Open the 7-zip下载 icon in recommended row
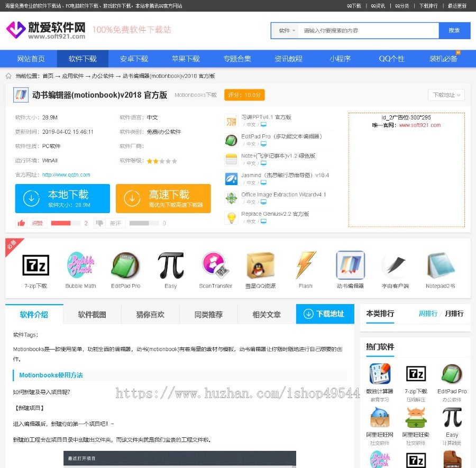The width and height of the screenshot is (476, 468). tap(36, 265)
